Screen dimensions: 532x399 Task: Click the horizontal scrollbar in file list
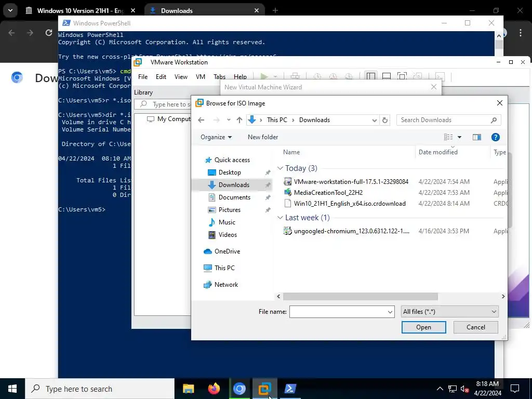pos(361,297)
